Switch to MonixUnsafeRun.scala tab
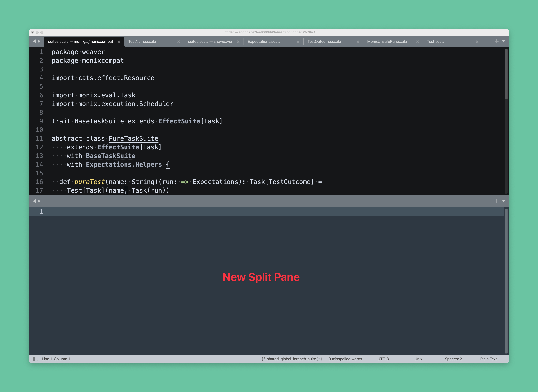 (x=387, y=42)
